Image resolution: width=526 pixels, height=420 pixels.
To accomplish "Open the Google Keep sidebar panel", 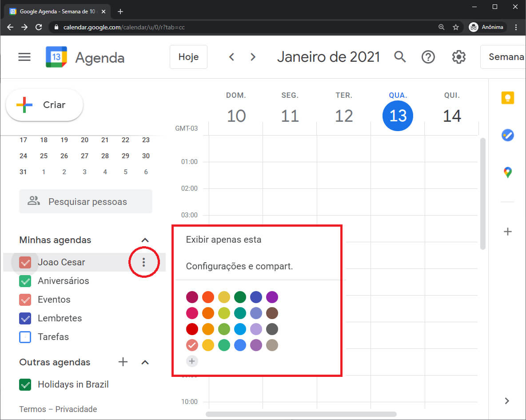I will pyautogui.click(x=507, y=98).
